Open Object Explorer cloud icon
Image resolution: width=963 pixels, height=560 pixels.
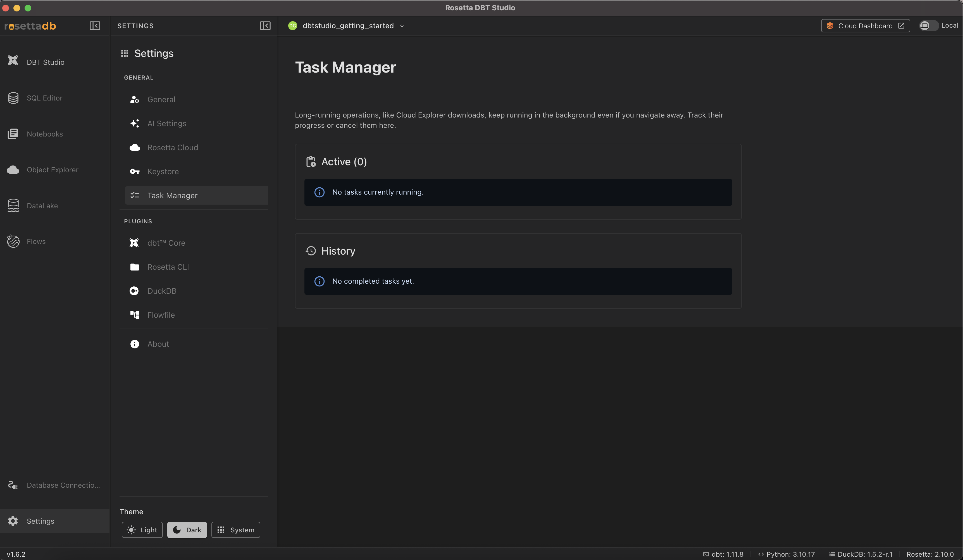[x=13, y=170]
